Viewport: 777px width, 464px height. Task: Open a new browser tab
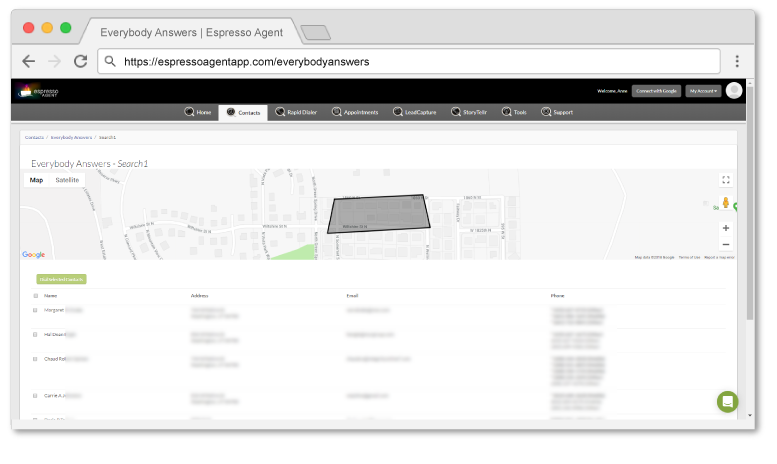316,33
